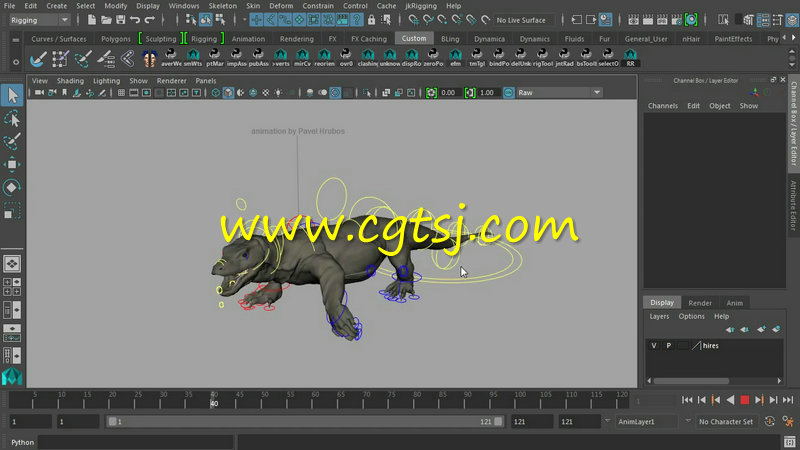
Task: Toggle playback P of hires layer
Action: (x=668, y=345)
